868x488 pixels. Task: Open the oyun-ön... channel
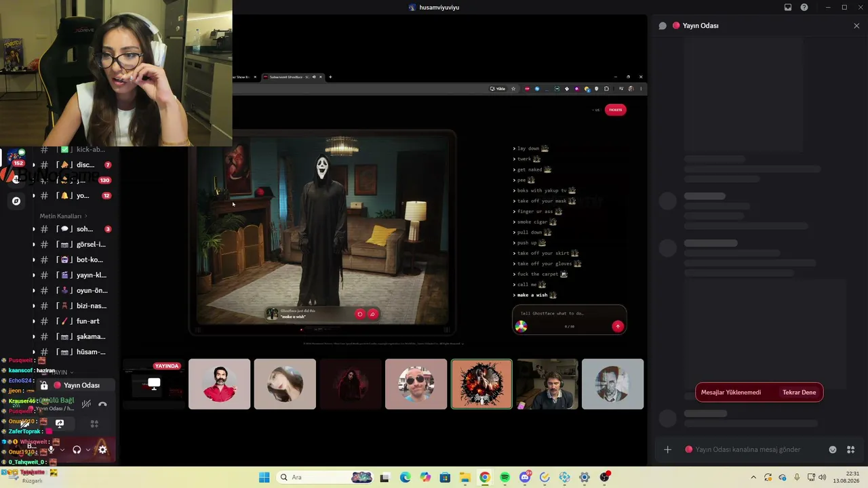pos(73,291)
